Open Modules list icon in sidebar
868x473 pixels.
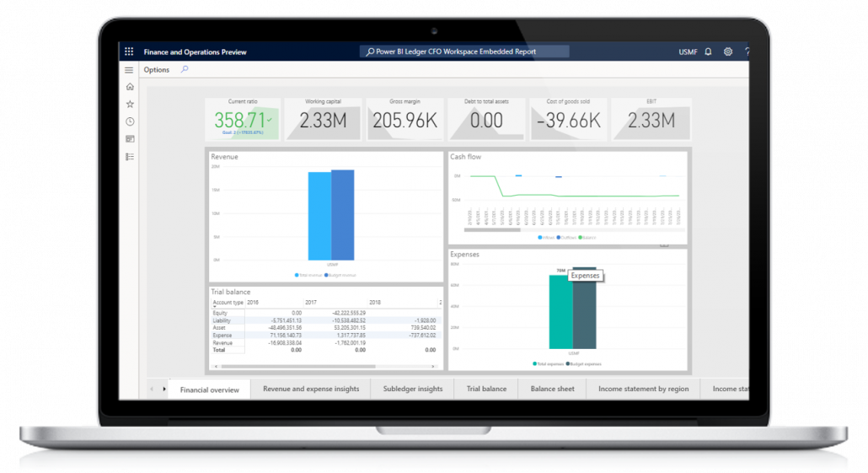click(x=130, y=157)
